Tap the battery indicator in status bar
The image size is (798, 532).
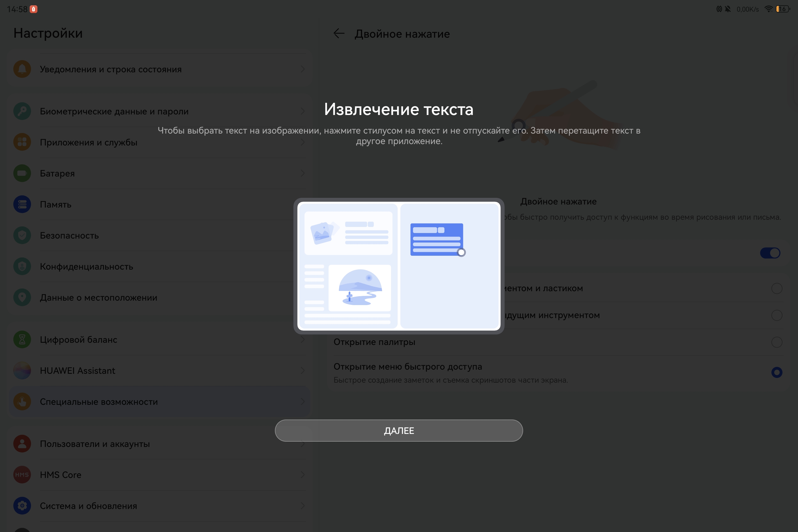783,9
